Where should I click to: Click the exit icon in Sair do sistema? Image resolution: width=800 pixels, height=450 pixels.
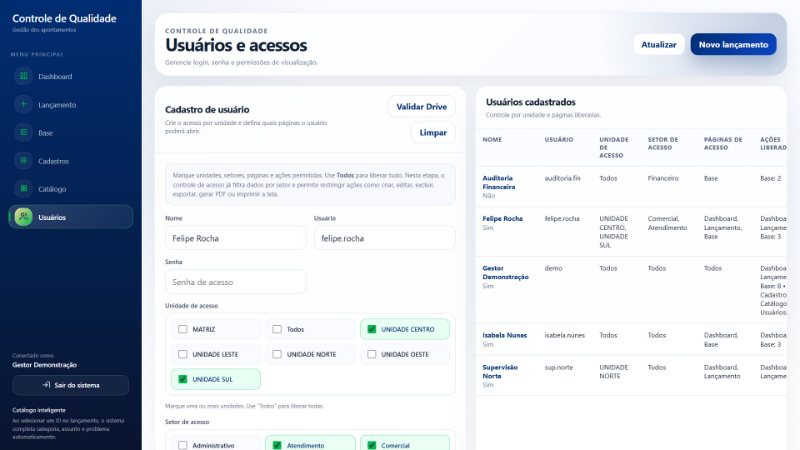pos(46,385)
